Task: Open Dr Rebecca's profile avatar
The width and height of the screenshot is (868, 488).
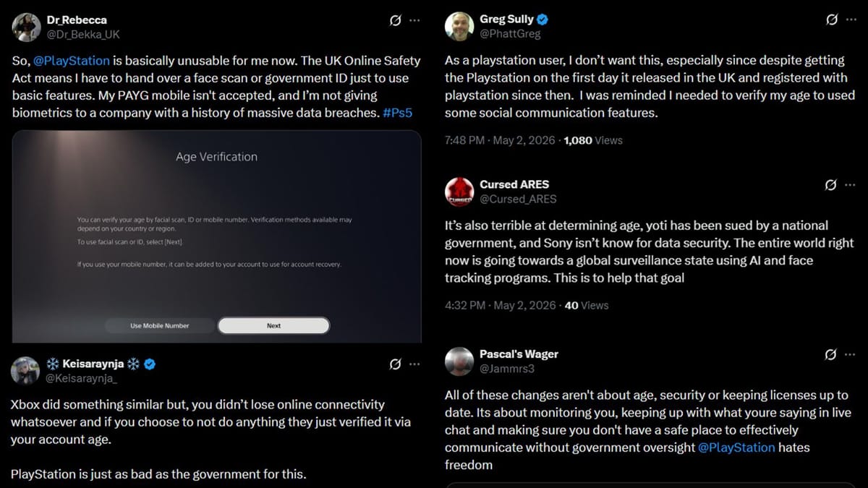Action: 25,27
